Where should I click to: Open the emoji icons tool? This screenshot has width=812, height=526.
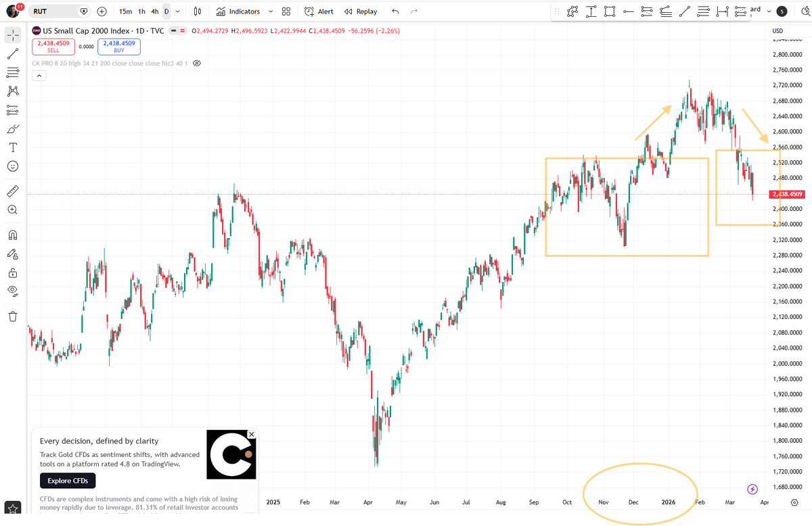click(13, 166)
